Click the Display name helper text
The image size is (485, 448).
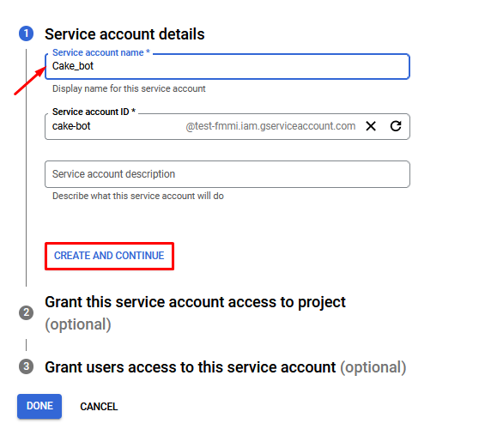[129, 88]
